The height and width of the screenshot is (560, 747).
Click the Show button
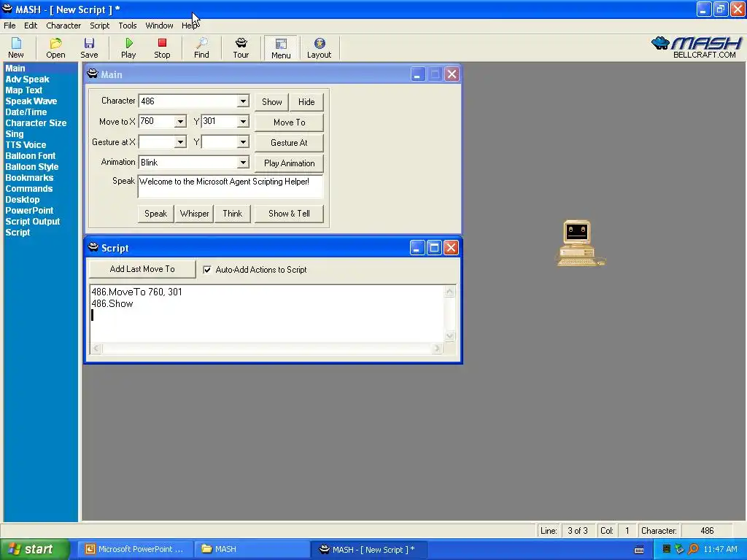[x=271, y=102]
